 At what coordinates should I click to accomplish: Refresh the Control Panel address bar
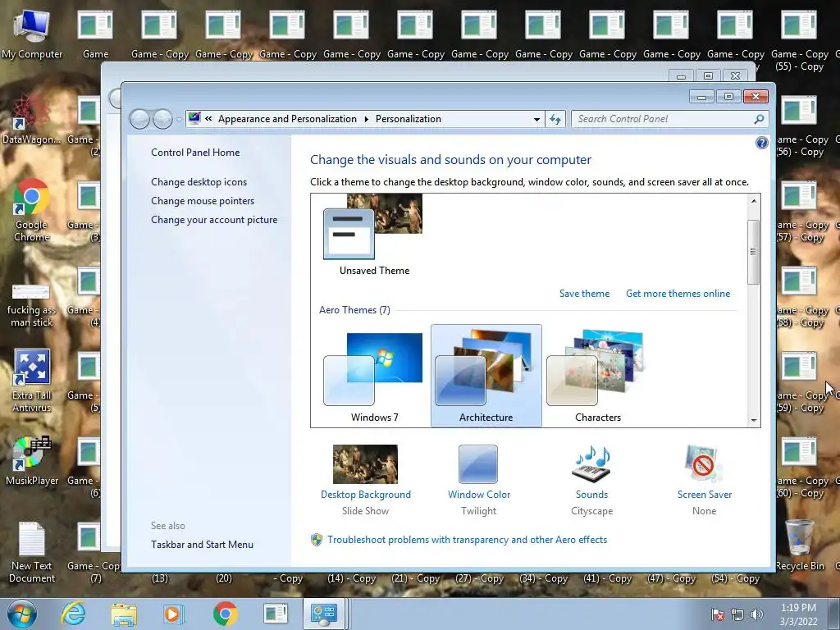click(x=555, y=119)
